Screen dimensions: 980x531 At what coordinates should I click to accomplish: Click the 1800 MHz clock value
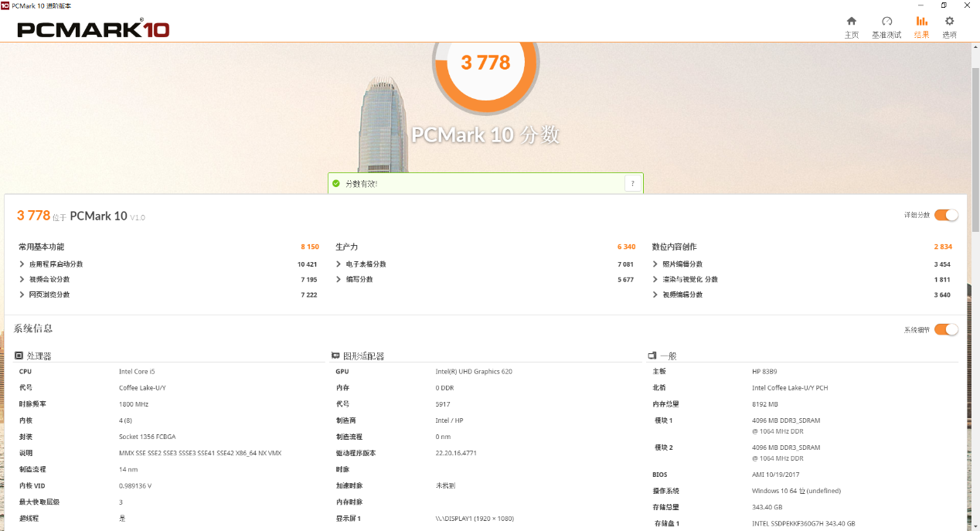click(134, 404)
